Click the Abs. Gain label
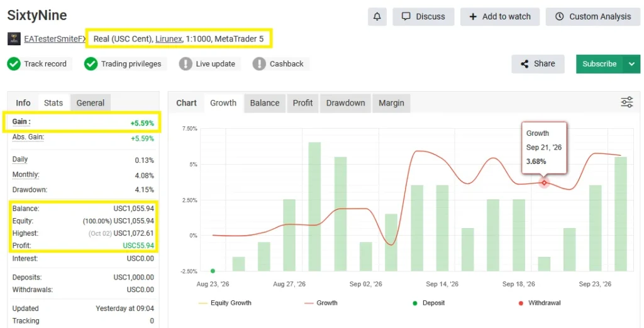Viewport: 644px width, 328px height. point(28,138)
